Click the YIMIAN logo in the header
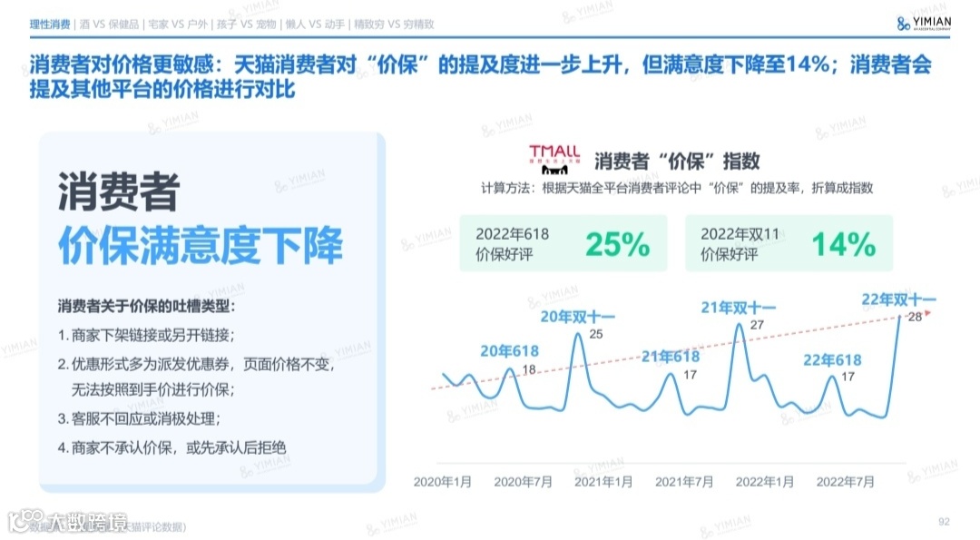Image resolution: width=980 pixels, height=540 pixels. [924, 23]
